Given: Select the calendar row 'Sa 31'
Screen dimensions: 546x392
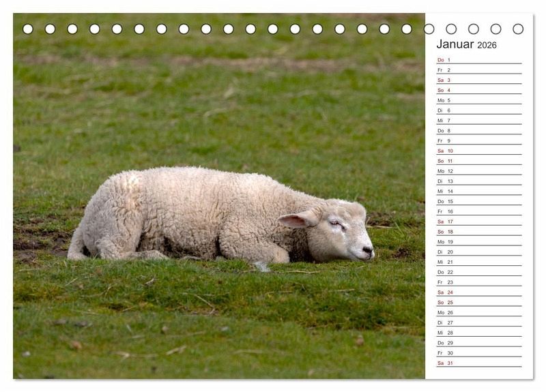Looking at the screenshot, I should pyautogui.click(x=479, y=363).
